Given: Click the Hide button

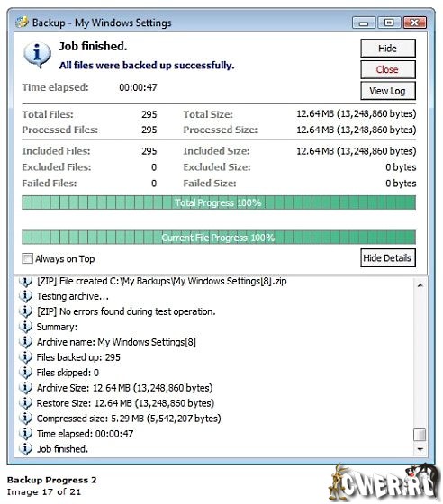Looking at the screenshot, I should tap(388, 49).
